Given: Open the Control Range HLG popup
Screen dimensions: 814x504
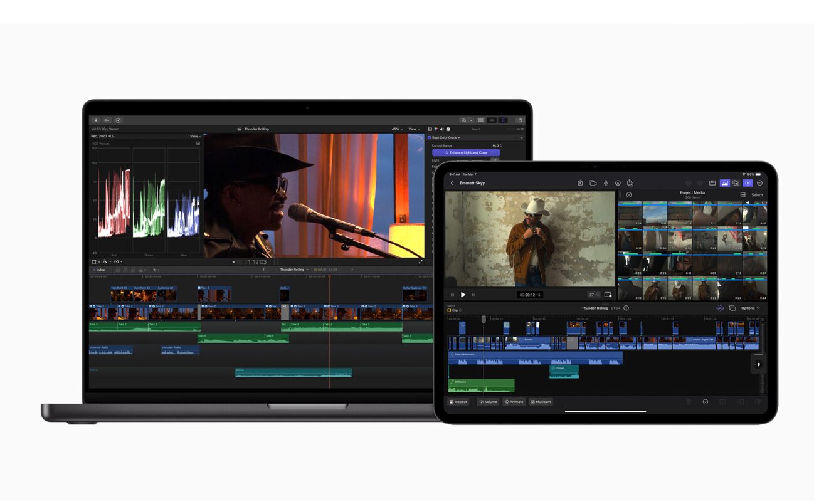Looking at the screenshot, I should tap(497, 145).
